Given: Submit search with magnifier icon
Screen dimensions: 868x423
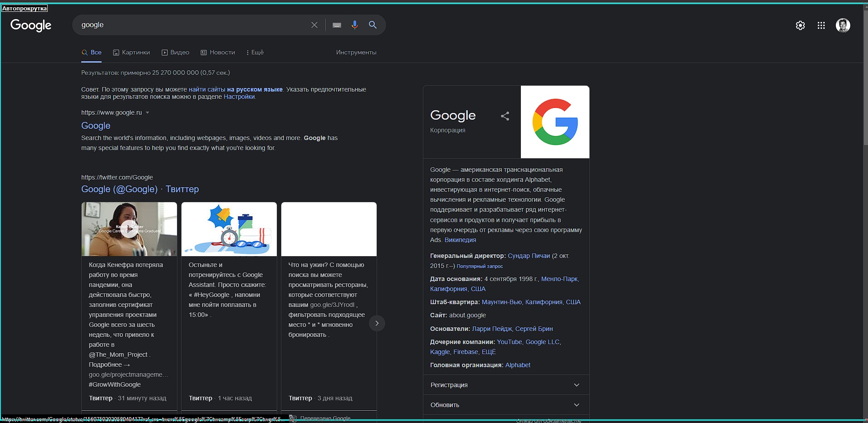Looking at the screenshot, I should (x=373, y=25).
